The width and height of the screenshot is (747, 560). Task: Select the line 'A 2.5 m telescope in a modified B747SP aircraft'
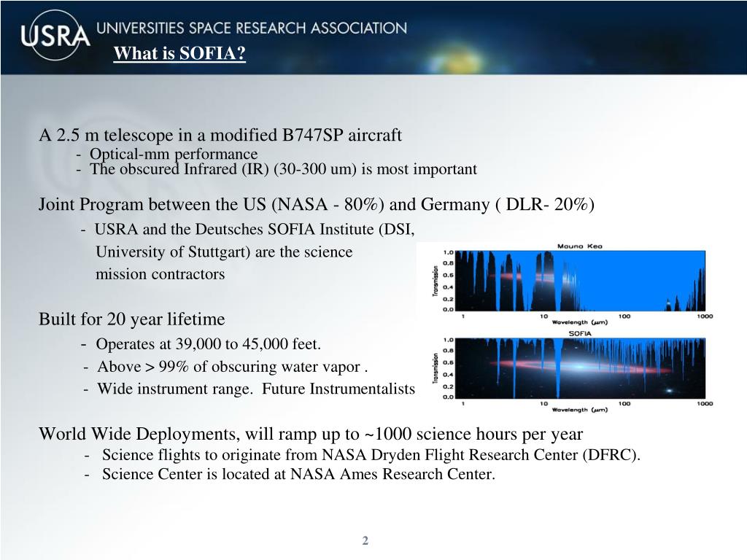click(220, 135)
